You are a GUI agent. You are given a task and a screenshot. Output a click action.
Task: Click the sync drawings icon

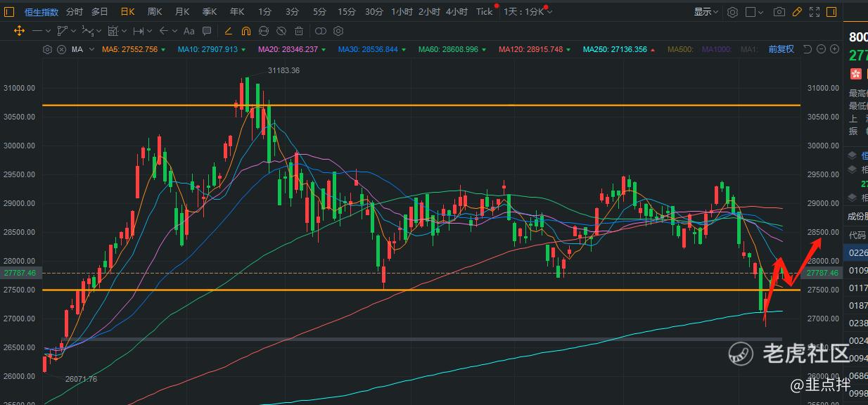[264, 31]
